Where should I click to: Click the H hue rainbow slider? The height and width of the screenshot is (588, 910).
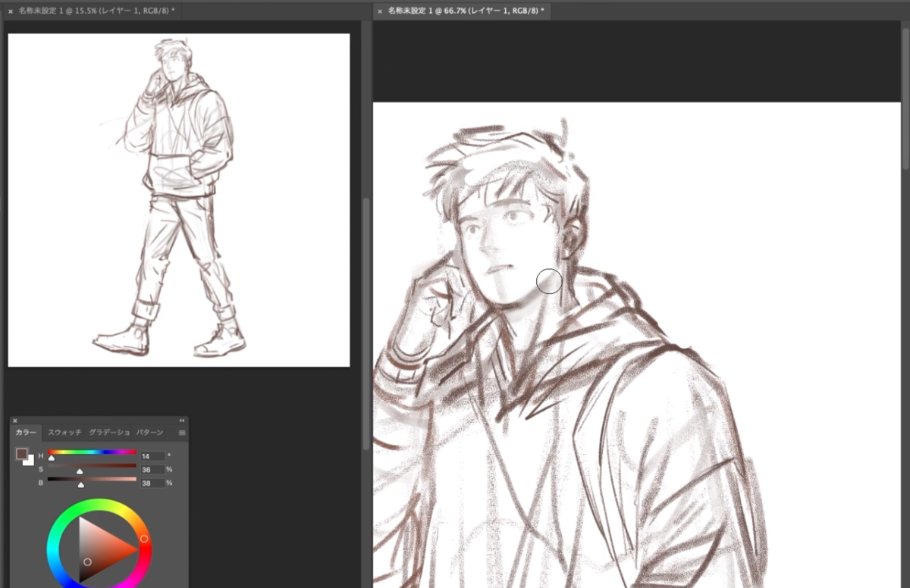click(92, 452)
